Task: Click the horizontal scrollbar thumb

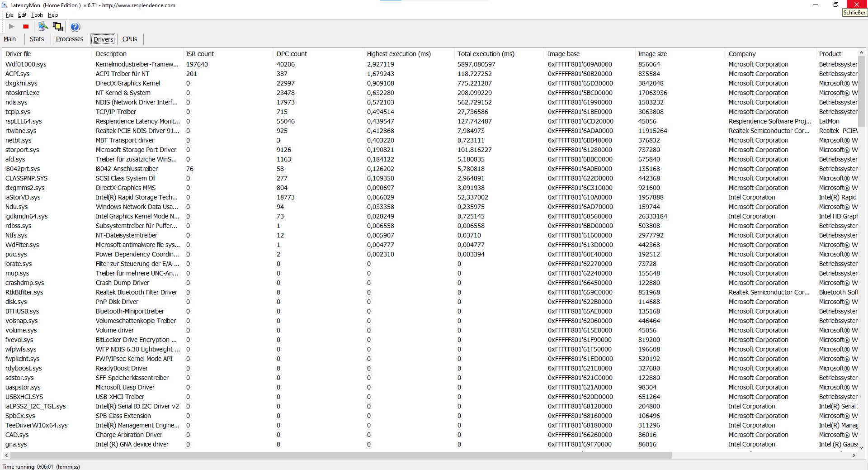Action: pos(339,456)
